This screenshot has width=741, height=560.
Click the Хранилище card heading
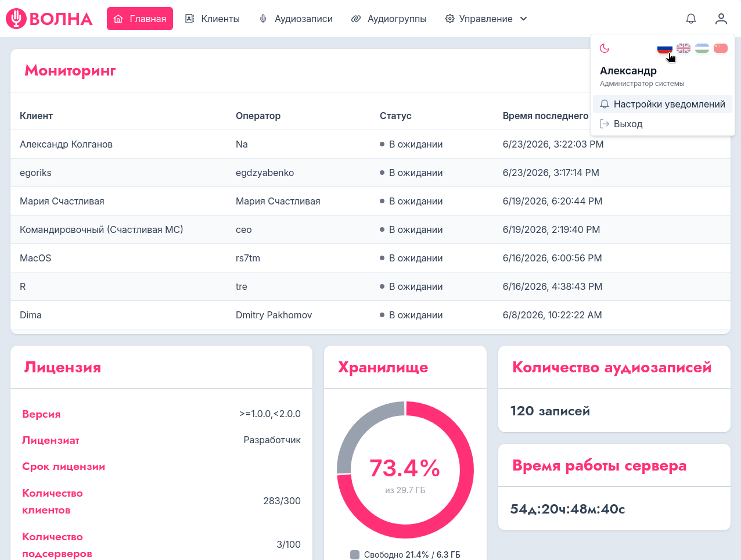tap(383, 367)
